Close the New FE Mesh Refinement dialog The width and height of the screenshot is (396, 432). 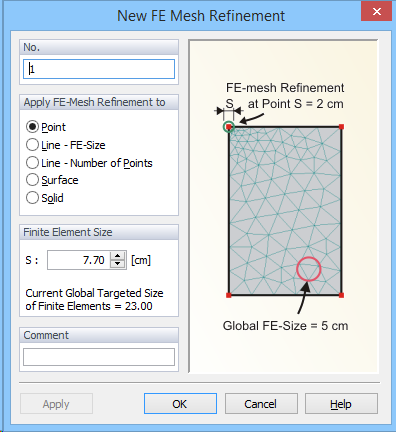377,12
